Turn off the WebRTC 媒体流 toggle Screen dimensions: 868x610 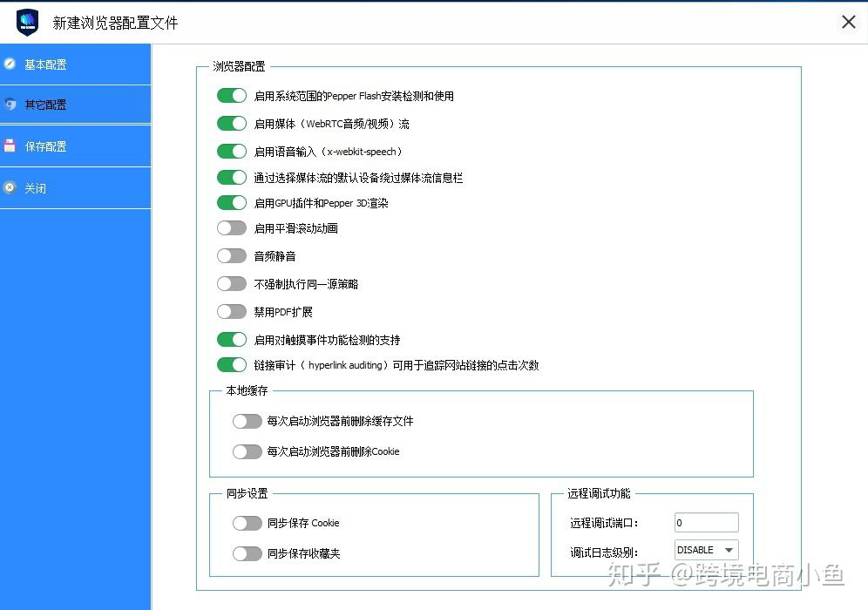pos(231,124)
